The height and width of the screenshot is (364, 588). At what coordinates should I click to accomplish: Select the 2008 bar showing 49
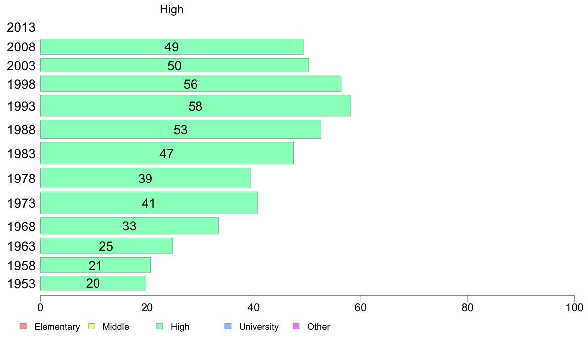pyautogui.click(x=172, y=47)
